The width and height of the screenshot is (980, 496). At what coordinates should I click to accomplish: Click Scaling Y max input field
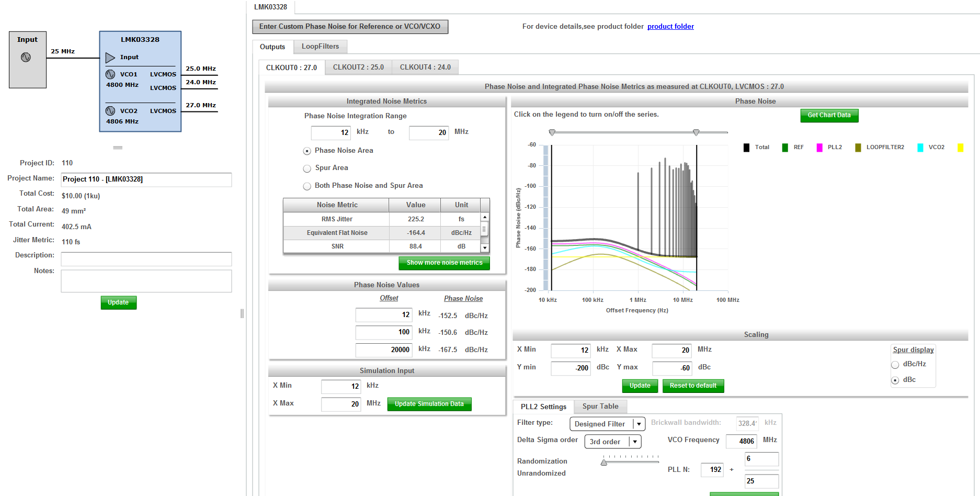pos(672,368)
